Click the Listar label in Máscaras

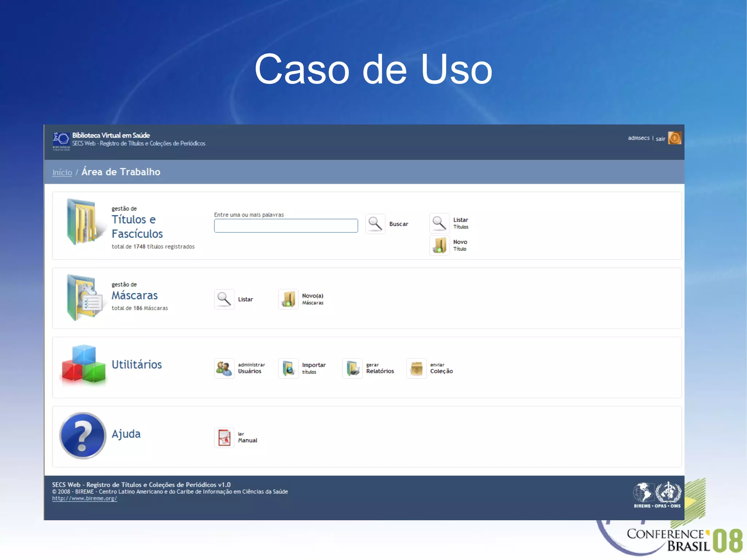point(245,299)
